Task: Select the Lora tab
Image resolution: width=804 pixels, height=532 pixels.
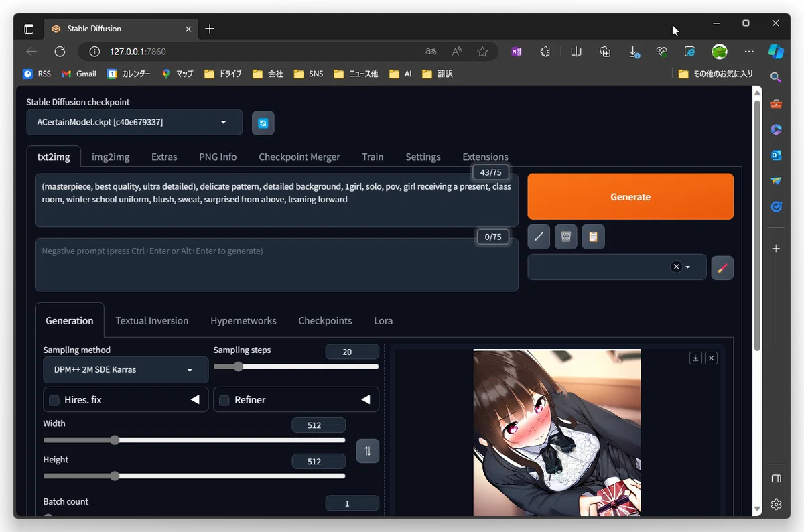Action: click(x=383, y=320)
